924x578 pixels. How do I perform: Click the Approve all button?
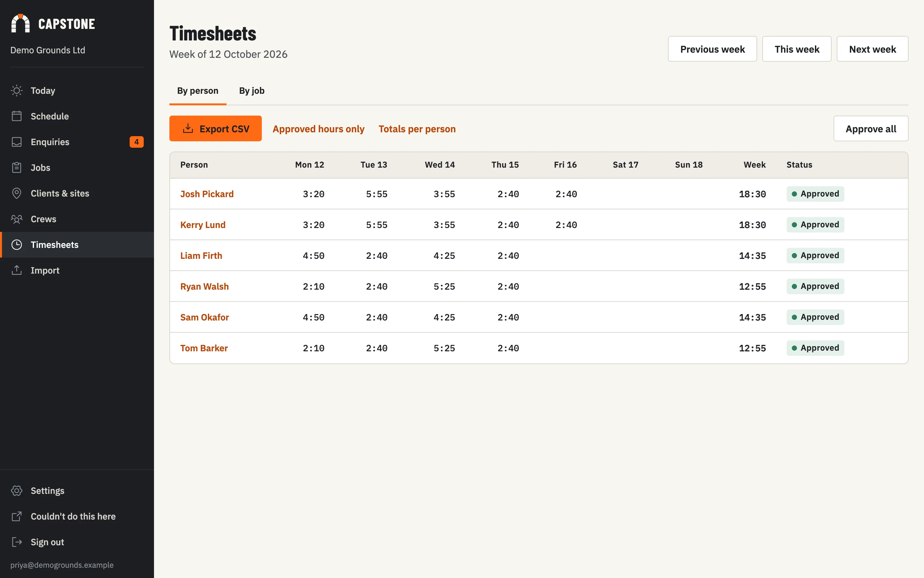pos(870,128)
